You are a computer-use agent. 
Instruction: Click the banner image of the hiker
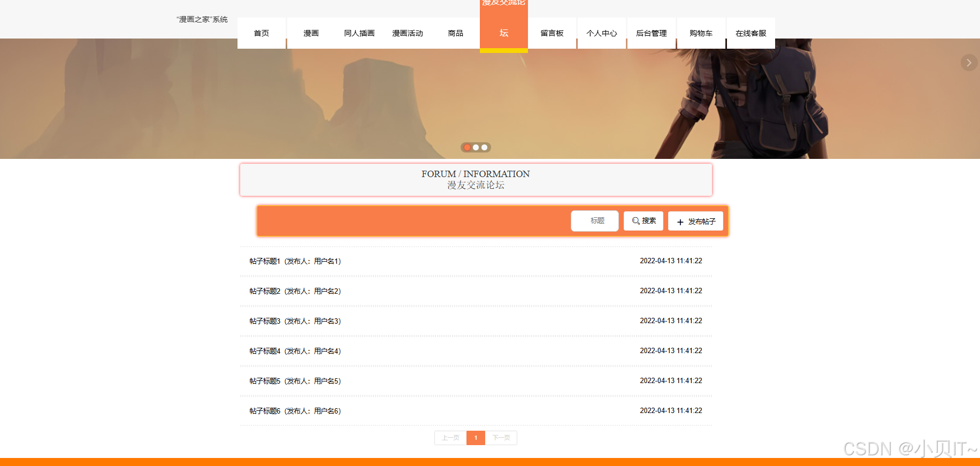click(490, 98)
